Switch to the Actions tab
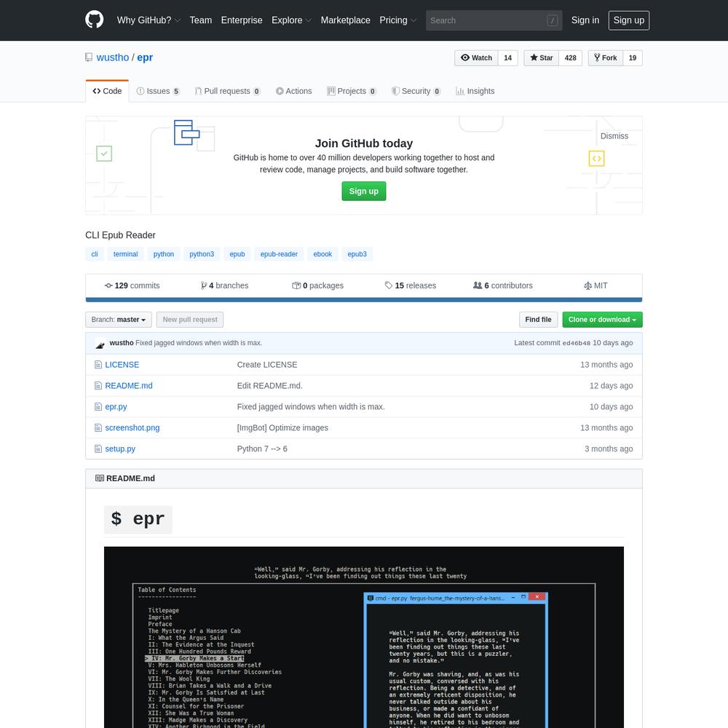This screenshot has width=728, height=728. click(294, 92)
